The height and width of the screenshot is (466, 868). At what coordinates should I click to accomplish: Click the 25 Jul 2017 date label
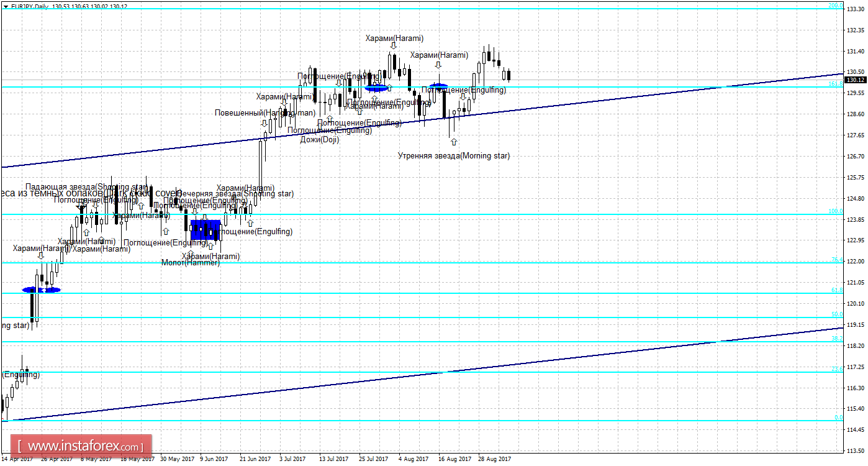coord(374,460)
